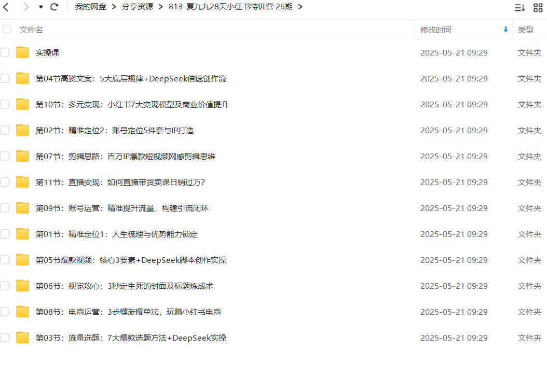
Task: Sort by 类型 column header
Action: click(x=525, y=30)
